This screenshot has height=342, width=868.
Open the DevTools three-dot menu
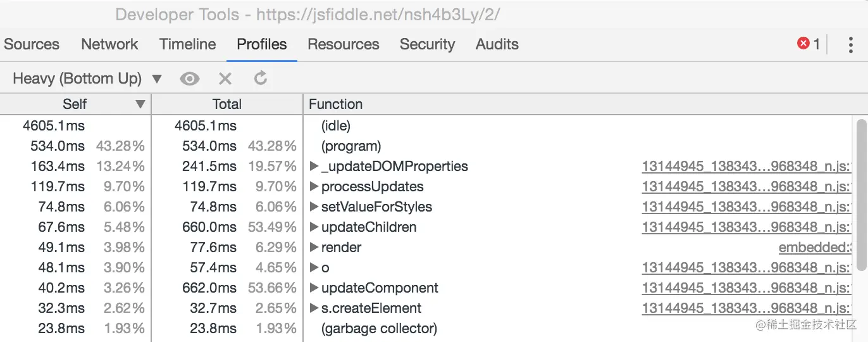[x=851, y=44]
